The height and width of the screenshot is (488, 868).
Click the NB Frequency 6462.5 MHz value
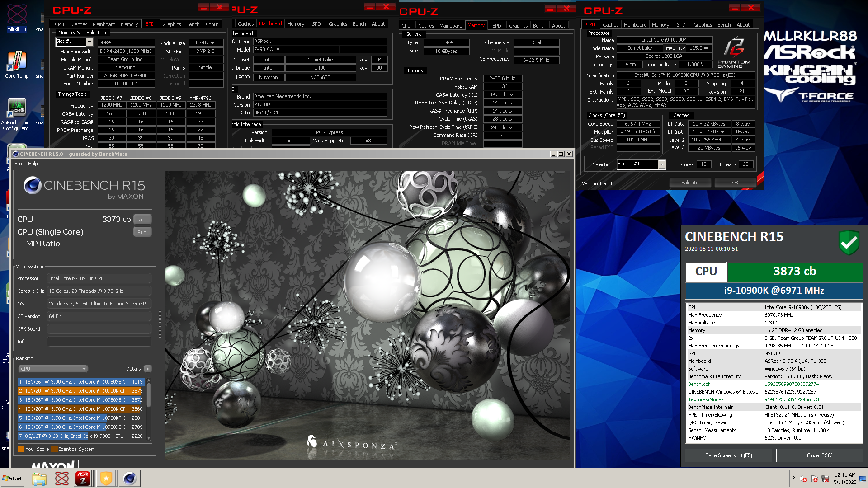[x=536, y=60]
